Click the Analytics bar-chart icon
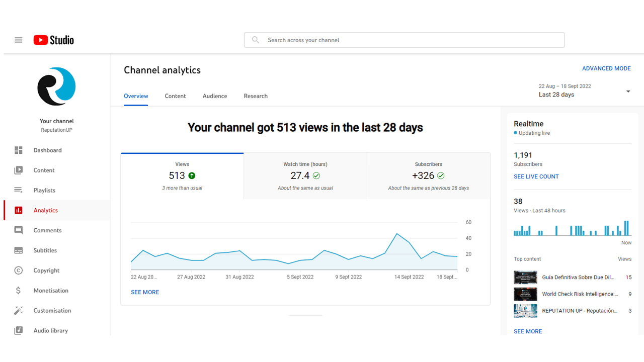 pos(18,210)
